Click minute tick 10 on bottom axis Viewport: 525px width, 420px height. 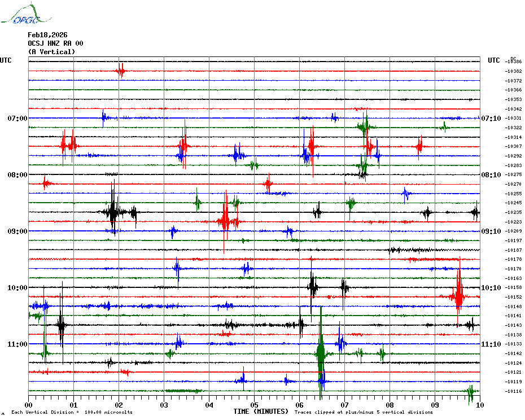(479, 405)
